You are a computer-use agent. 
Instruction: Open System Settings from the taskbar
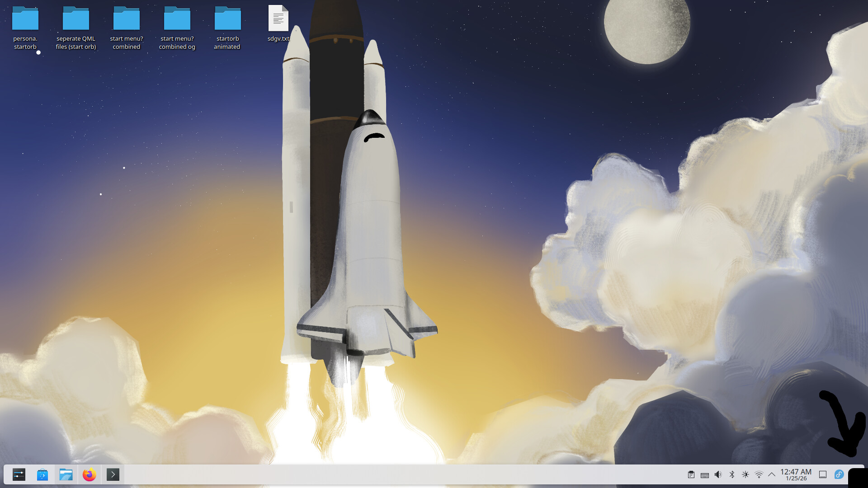(19, 474)
